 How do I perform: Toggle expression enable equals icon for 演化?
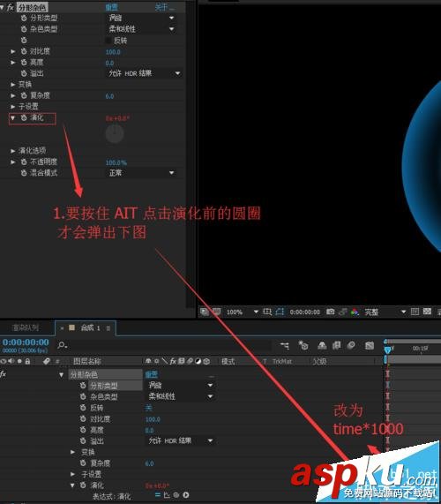157,495
